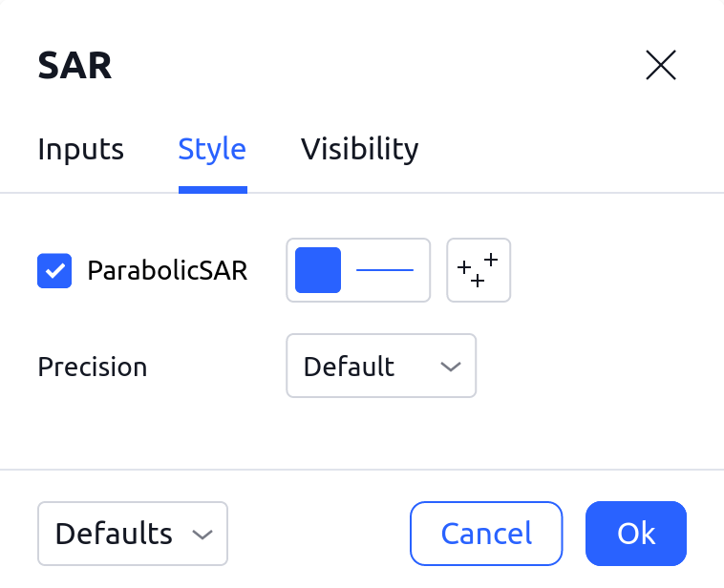Open the blue ParabolicSAR color swatch
The height and width of the screenshot is (588, 724).
point(318,270)
